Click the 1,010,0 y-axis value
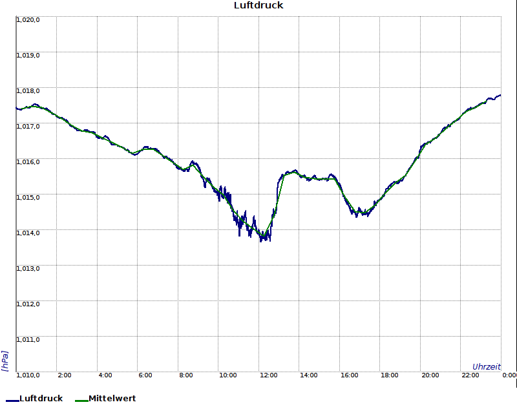Screen dimensions: 517x420 (x=28, y=375)
